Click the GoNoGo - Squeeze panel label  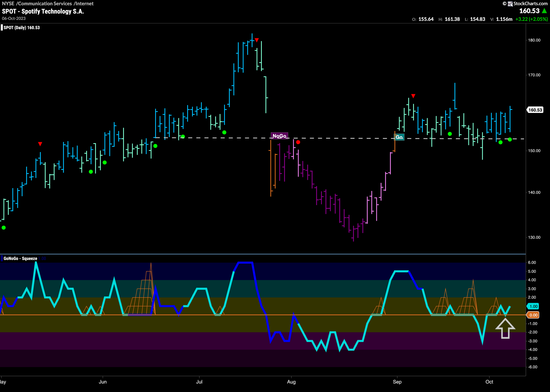pos(20,259)
